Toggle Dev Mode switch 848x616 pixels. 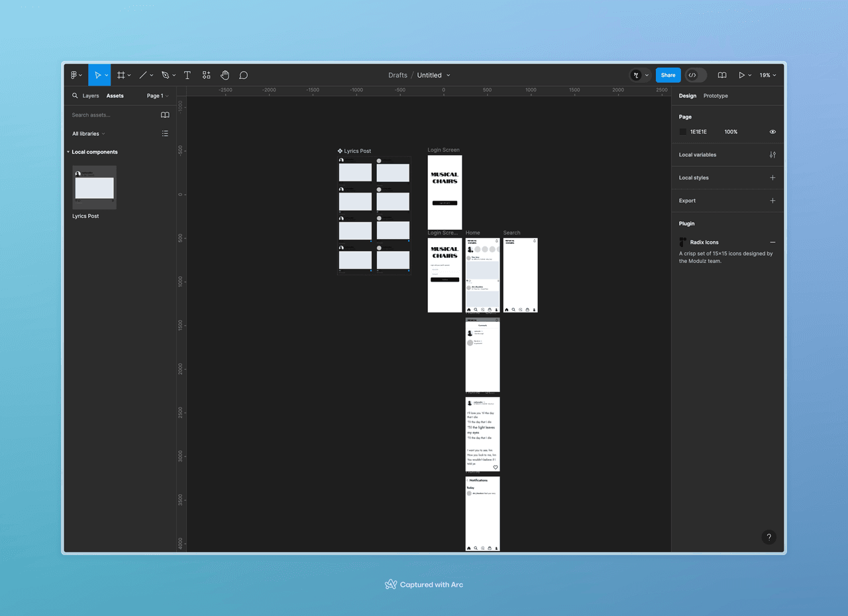pos(696,76)
